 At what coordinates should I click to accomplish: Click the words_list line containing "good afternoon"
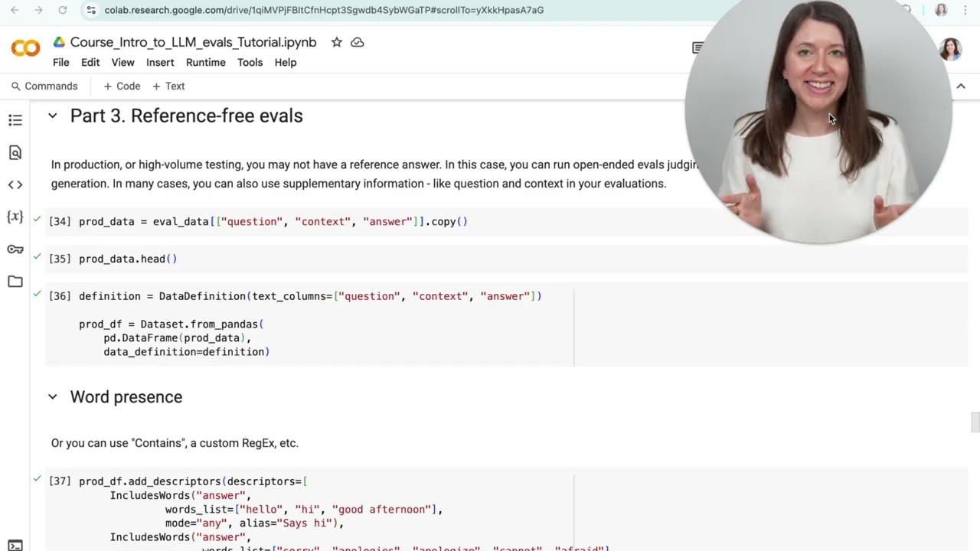(304, 510)
